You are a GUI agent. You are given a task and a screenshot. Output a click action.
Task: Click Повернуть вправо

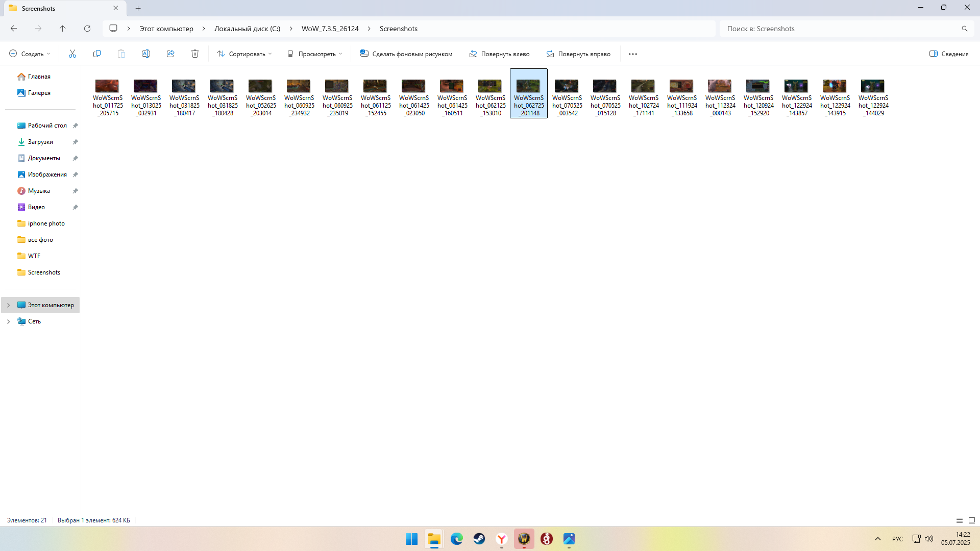[x=578, y=54]
